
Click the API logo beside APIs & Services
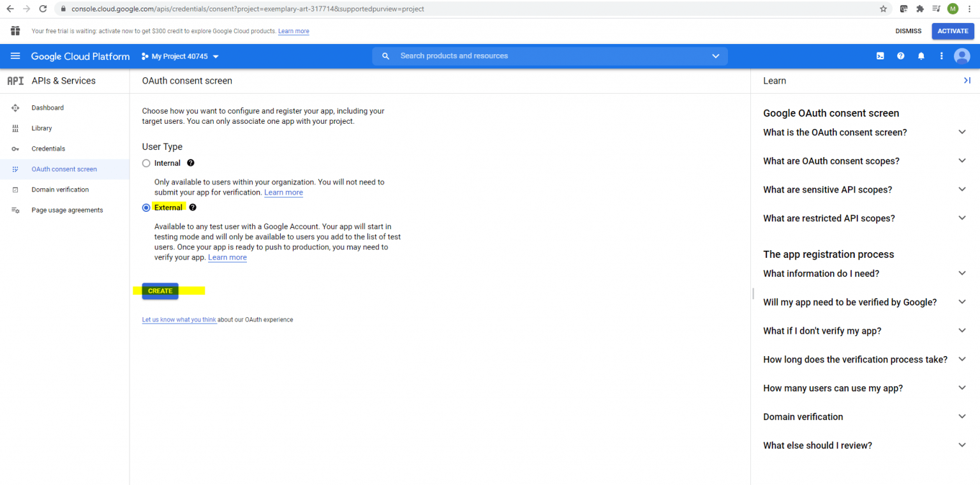coord(15,81)
